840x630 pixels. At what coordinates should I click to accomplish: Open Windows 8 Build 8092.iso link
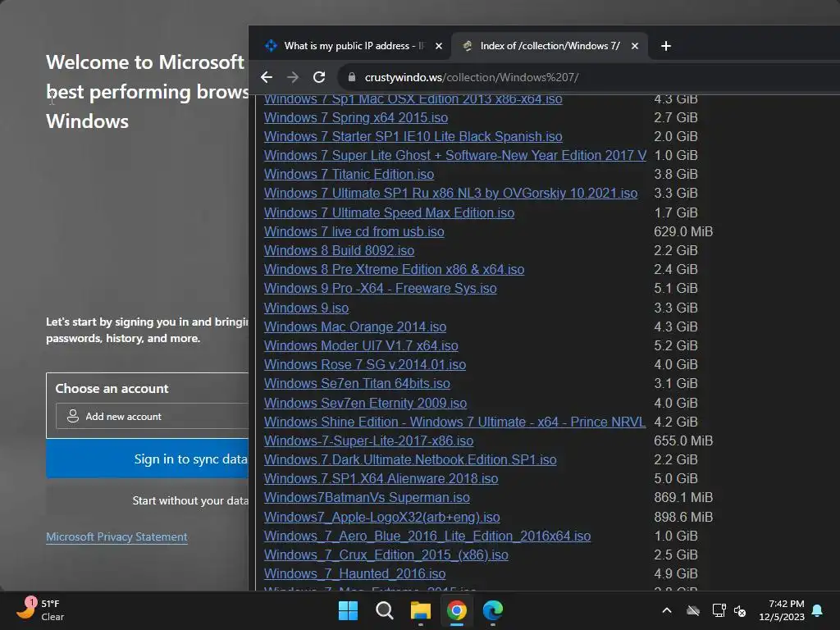tap(339, 250)
